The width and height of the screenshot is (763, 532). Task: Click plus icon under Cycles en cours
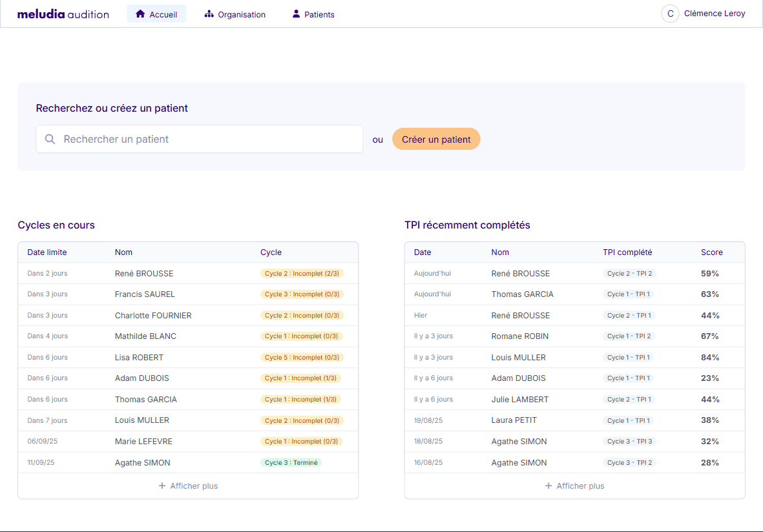tap(162, 486)
